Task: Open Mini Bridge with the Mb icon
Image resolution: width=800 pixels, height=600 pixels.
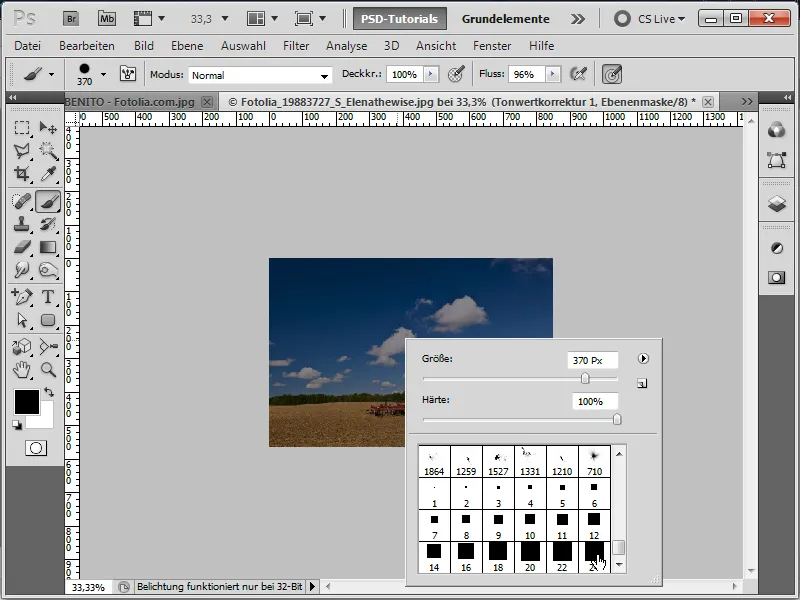Action: point(107,19)
